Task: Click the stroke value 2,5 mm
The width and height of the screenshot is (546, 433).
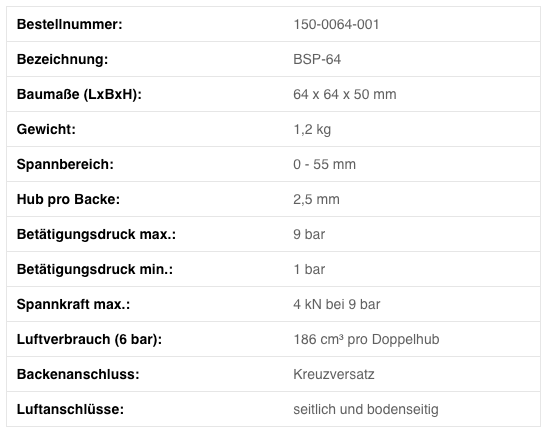Action: click(316, 200)
